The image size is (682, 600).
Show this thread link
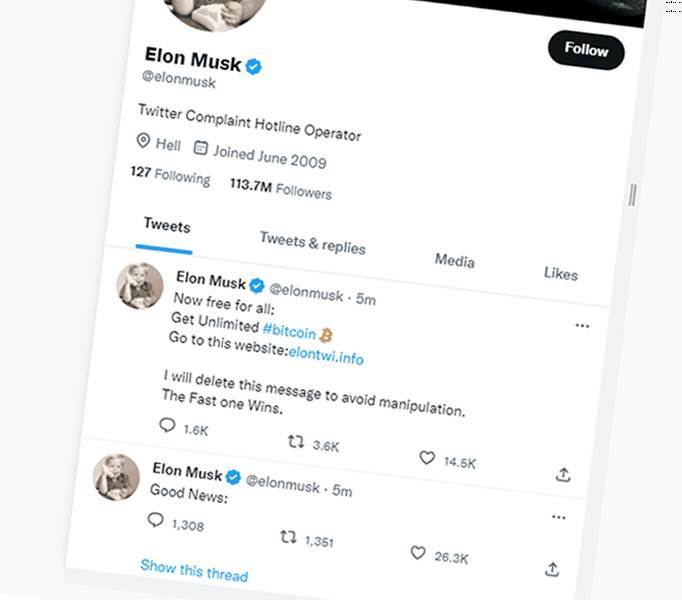(194, 570)
